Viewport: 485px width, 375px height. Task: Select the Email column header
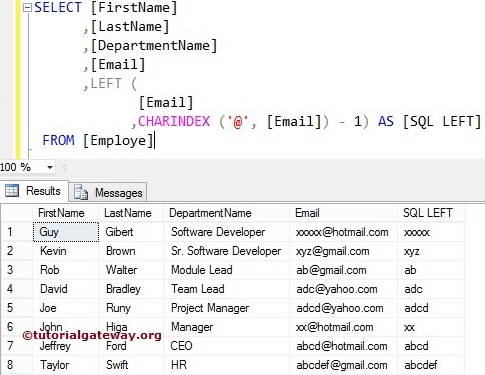pyautogui.click(x=343, y=213)
